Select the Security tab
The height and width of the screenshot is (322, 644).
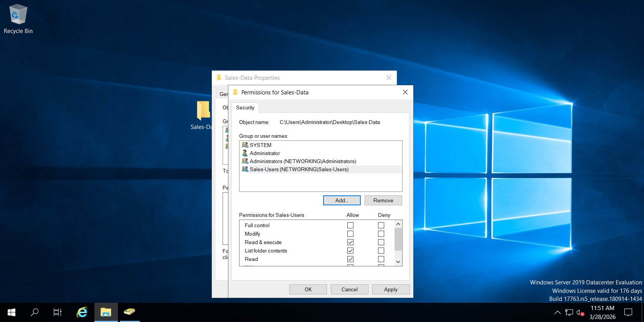[245, 108]
